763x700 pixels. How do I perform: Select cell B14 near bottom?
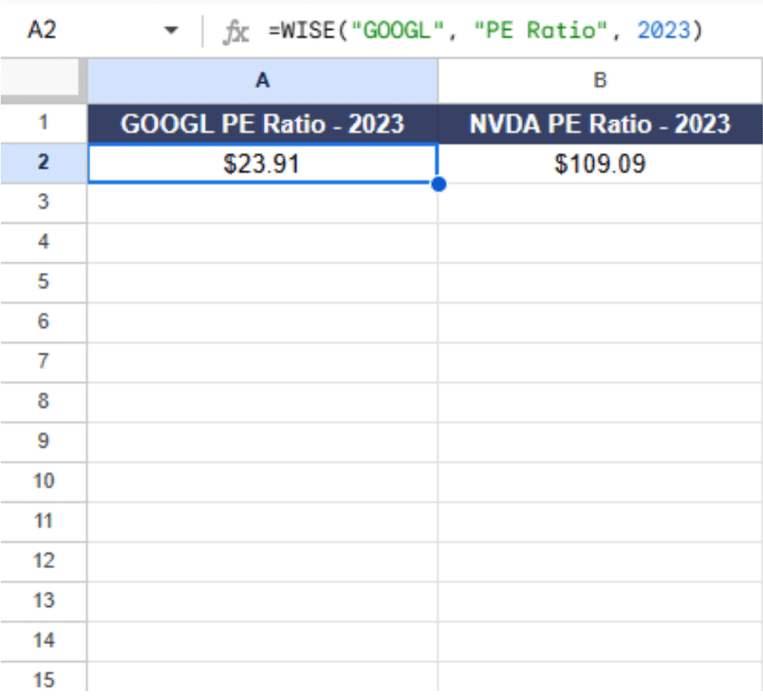click(600, 640)
